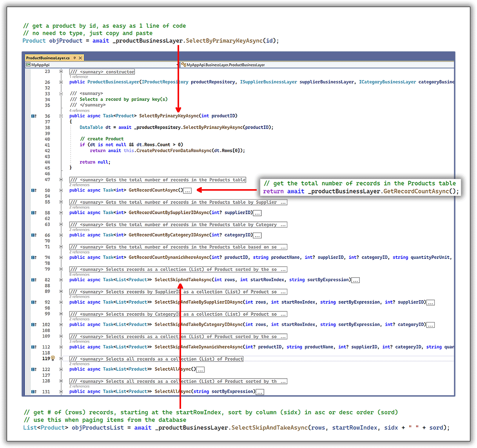477x448 pixels.
Task: Click the margin glyph beside SelectSkipAndTakeAsync line 82
Action: 34,280
